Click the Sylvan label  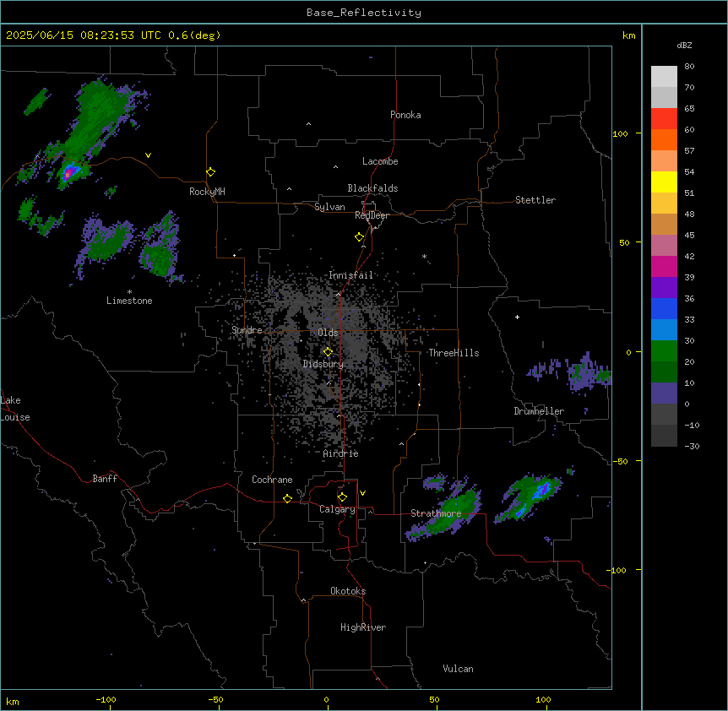[x=329, y=207]
